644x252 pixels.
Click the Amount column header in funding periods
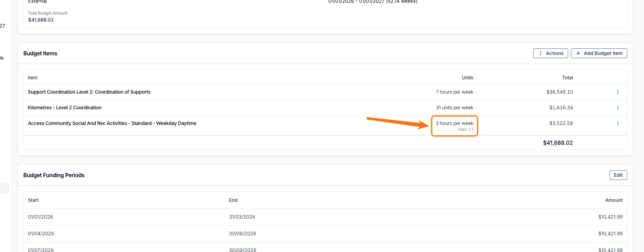tap(614, 200)
